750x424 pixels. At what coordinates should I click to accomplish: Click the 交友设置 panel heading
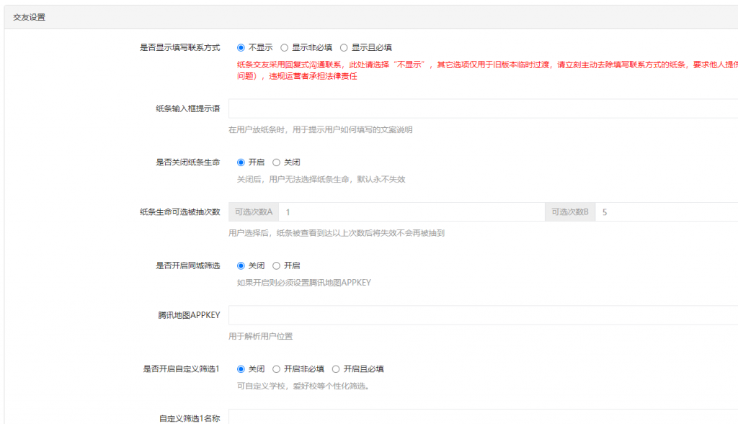point(29,17)
